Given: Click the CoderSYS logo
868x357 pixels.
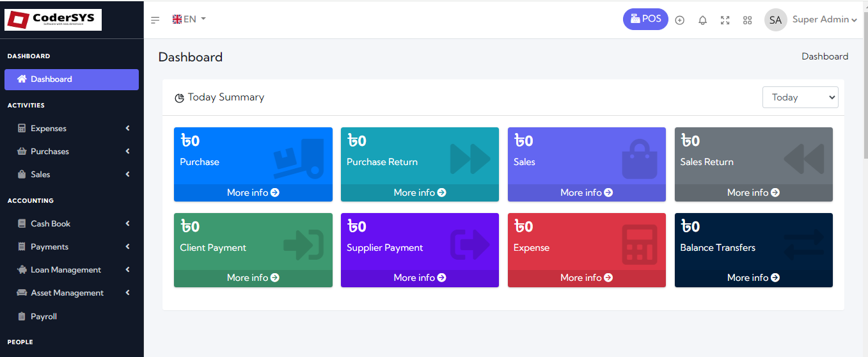Looking at the screenshot, I should [53, 20].
